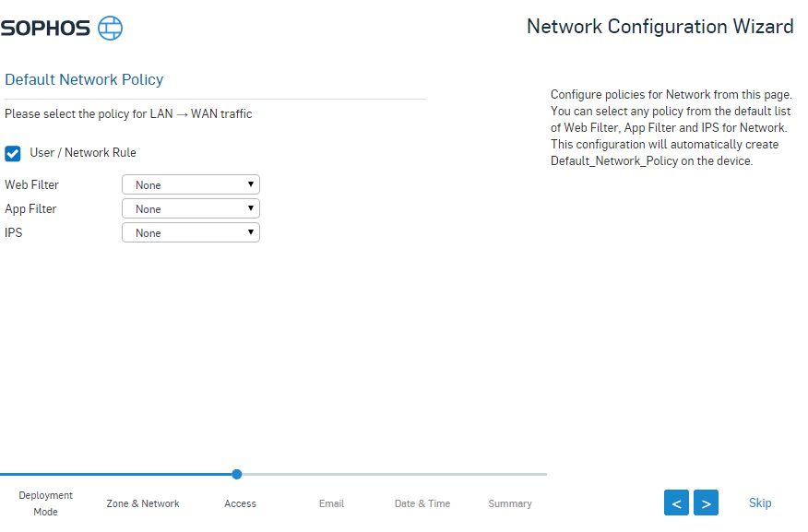The width and height of the screenshot is (808, 532).
Task: Click the previous step arrow button
Action: (x=676, y=502)
